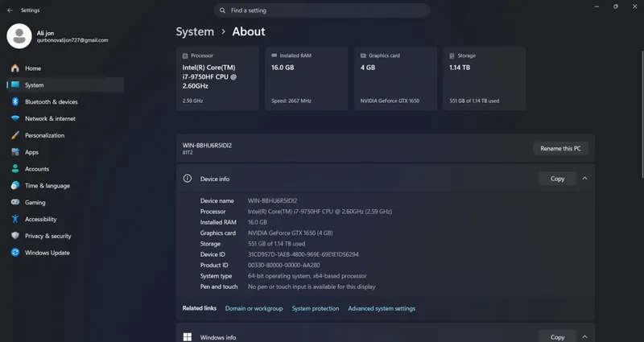The width and height of the screenshot is (644, 342).
Task: Copy the Device info details
Action: coord(557,179)
